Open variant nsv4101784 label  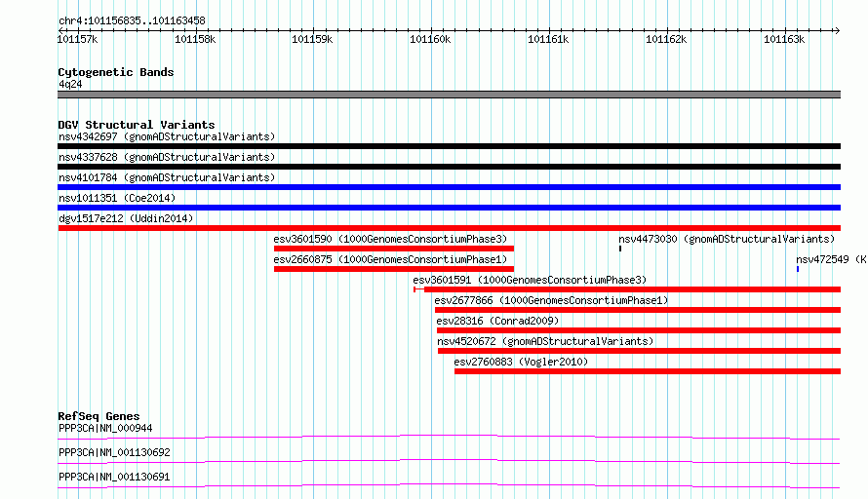point(167,177)
